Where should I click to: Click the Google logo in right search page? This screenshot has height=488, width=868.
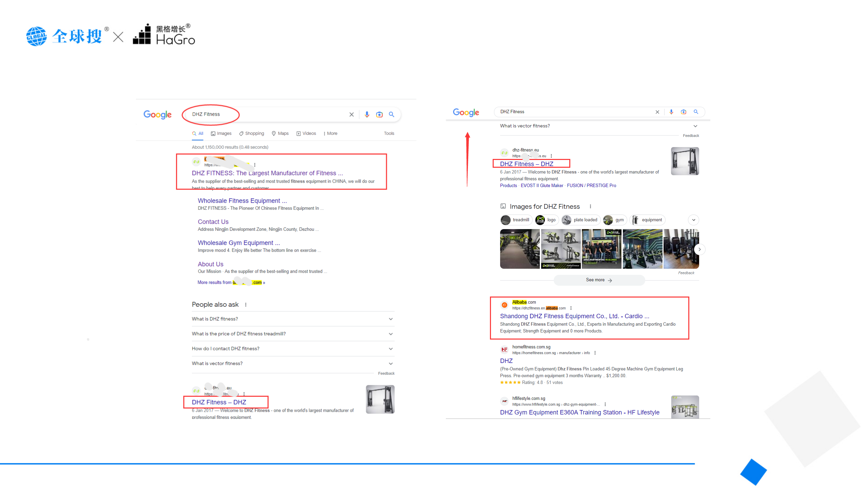click(x=466, y=112)
